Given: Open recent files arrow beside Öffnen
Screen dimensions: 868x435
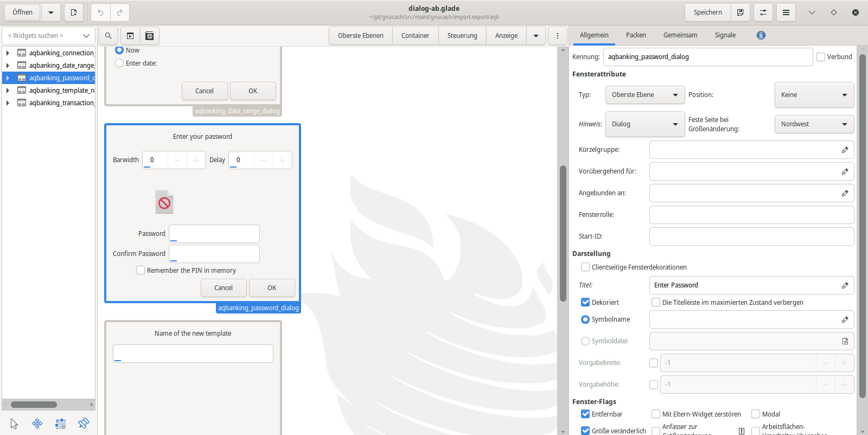Looking at the screenshot, I should click(50, 12).
